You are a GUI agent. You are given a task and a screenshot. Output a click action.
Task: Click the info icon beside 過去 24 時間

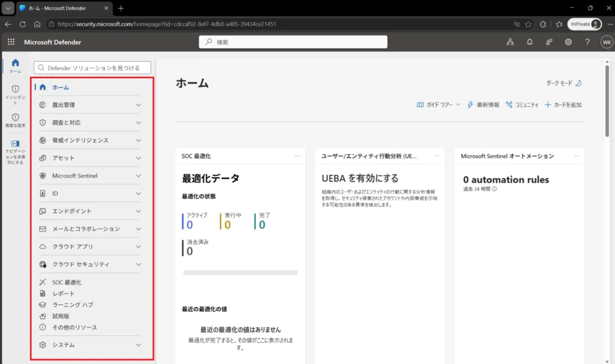pyautogui.click(x=494, y=189)
